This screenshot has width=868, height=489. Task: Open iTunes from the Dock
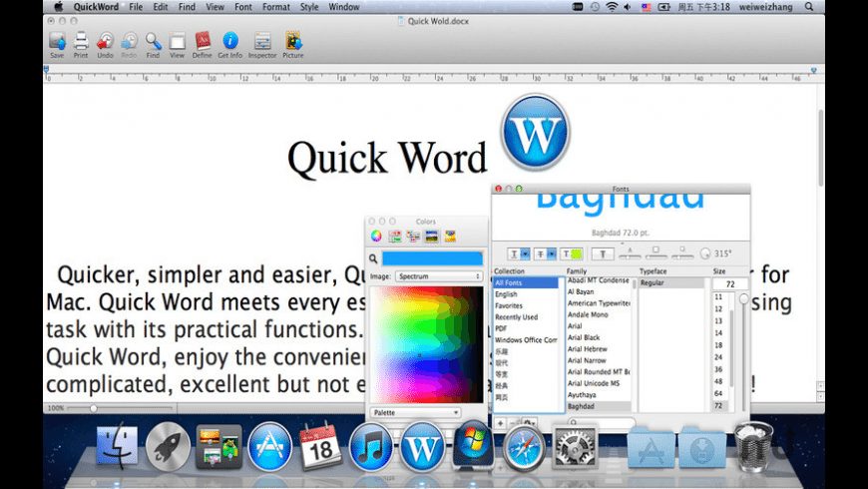pos(371,446)
